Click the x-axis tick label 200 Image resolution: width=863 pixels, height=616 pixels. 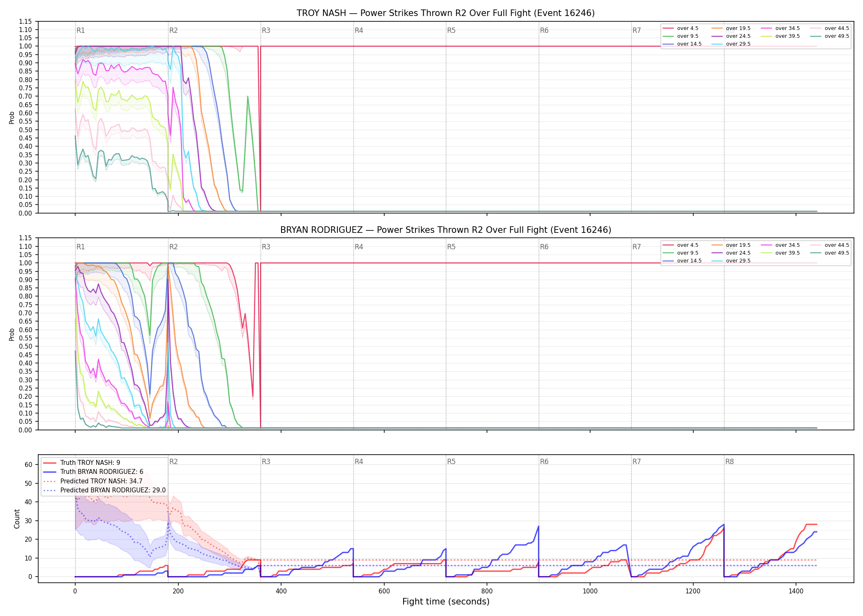[178, 591]
